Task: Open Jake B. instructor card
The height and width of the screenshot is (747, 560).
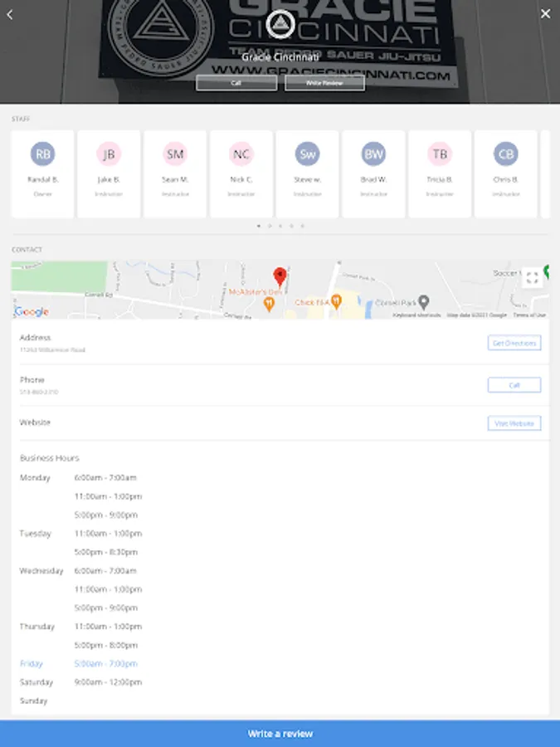Action: pyautogui.click(x=109, y=174)
